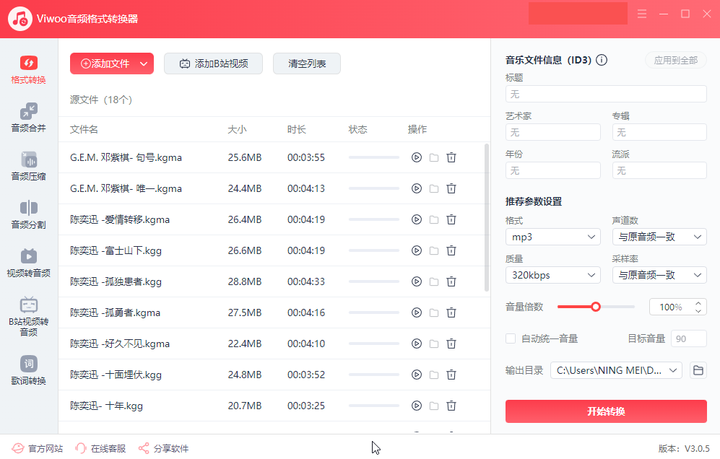The height and width of the screenshot is (459, 720).
Task: Open folder for 十年.kgg
Action: (434, 406)
